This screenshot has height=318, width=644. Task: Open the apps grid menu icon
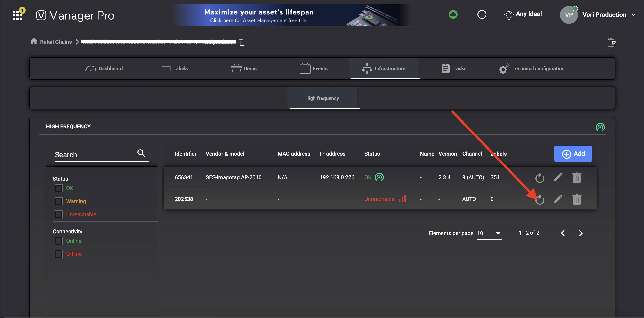pyautogui.click(x=18, y=15)
